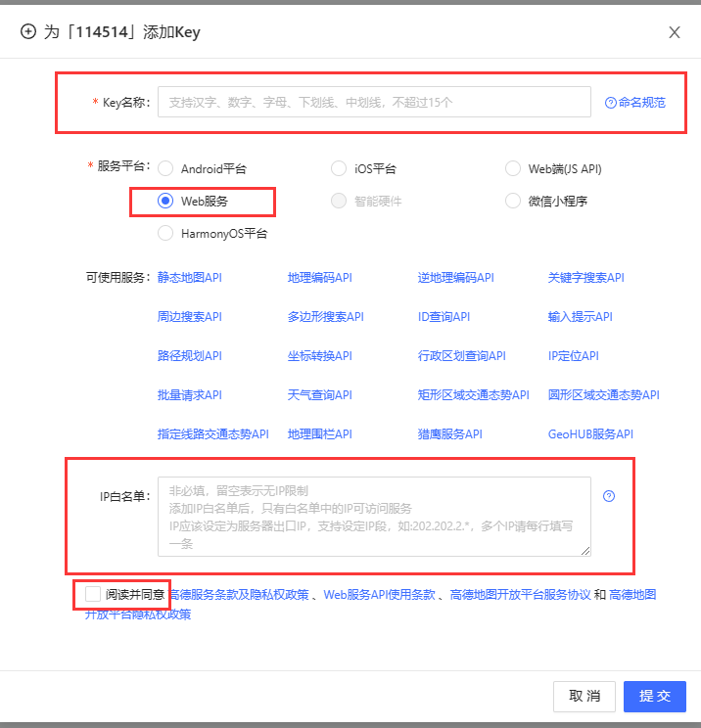Open the 坐标转换API link
Screen dimensions: 701x728
coord(319,356)
